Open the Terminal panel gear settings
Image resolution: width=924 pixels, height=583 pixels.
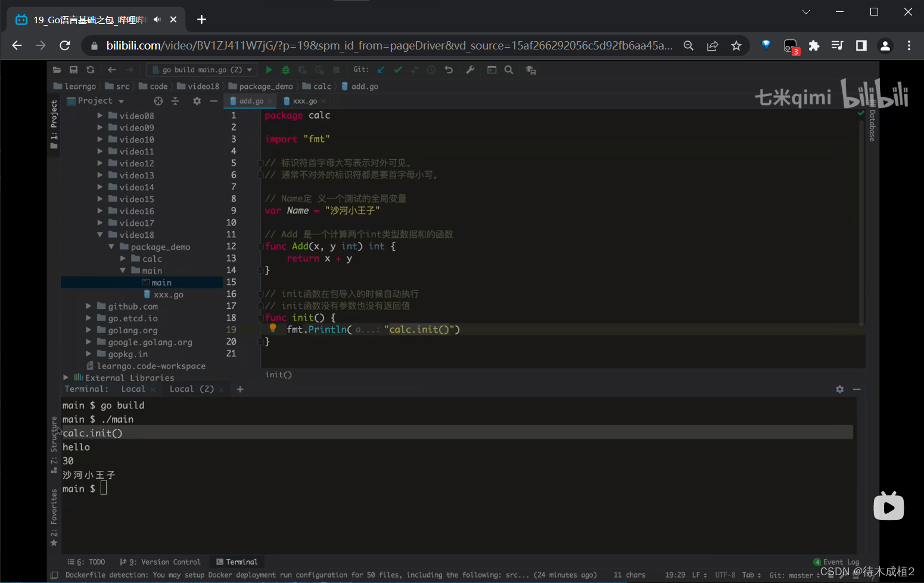click(x=840, y=389)
